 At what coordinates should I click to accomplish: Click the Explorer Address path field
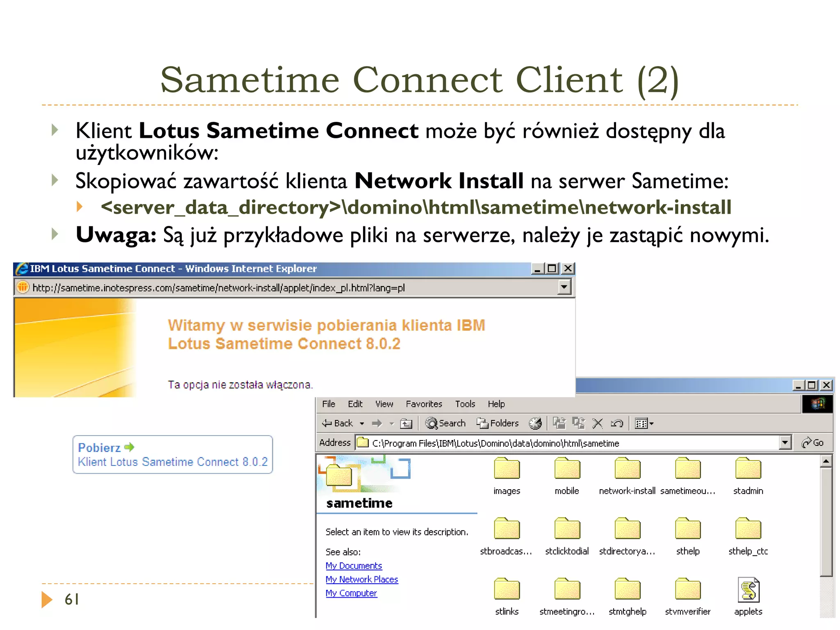567,443
